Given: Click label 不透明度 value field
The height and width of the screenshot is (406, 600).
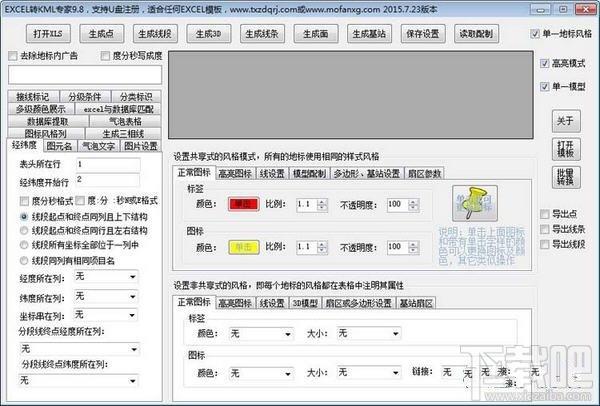Looking at the screenshot, I should pos(398,205).
